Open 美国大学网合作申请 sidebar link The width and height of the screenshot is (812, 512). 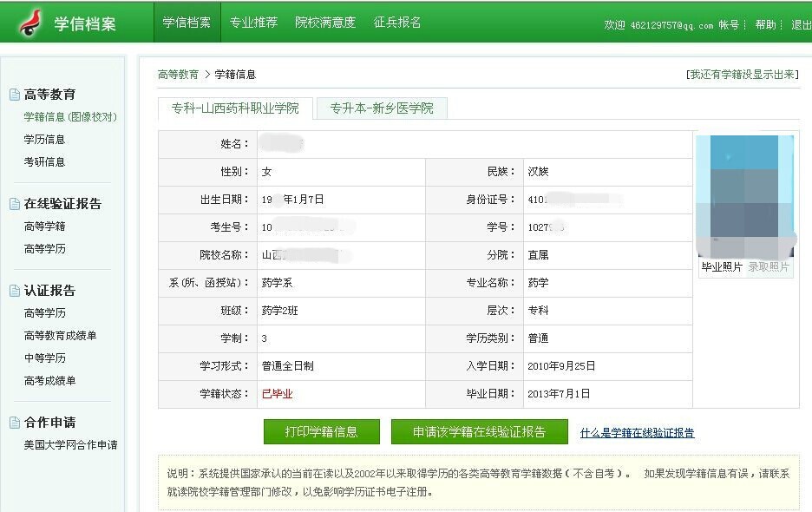coord(70,445)
